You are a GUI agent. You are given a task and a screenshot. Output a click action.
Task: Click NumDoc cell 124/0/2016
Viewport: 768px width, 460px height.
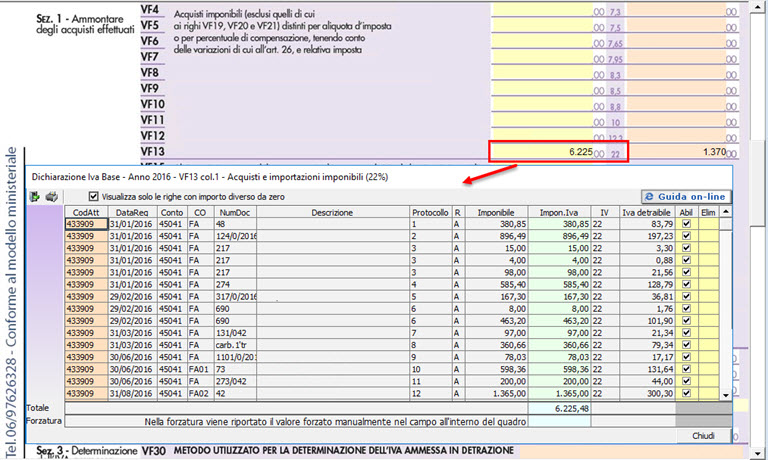235,236
